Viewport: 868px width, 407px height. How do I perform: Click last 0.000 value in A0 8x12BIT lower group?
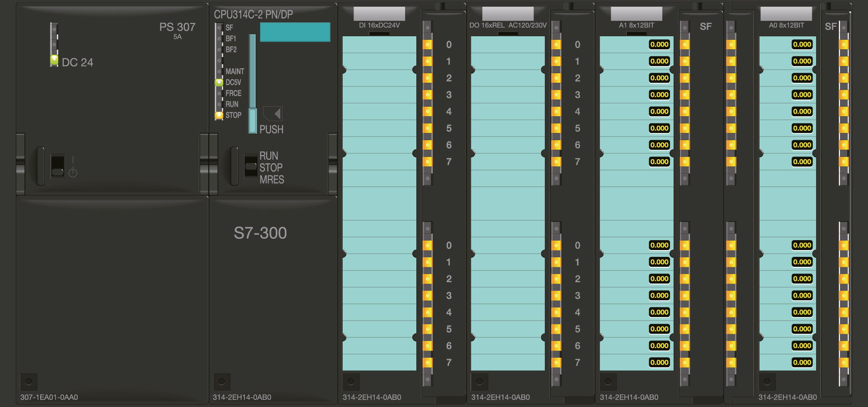tap(802, 362)
